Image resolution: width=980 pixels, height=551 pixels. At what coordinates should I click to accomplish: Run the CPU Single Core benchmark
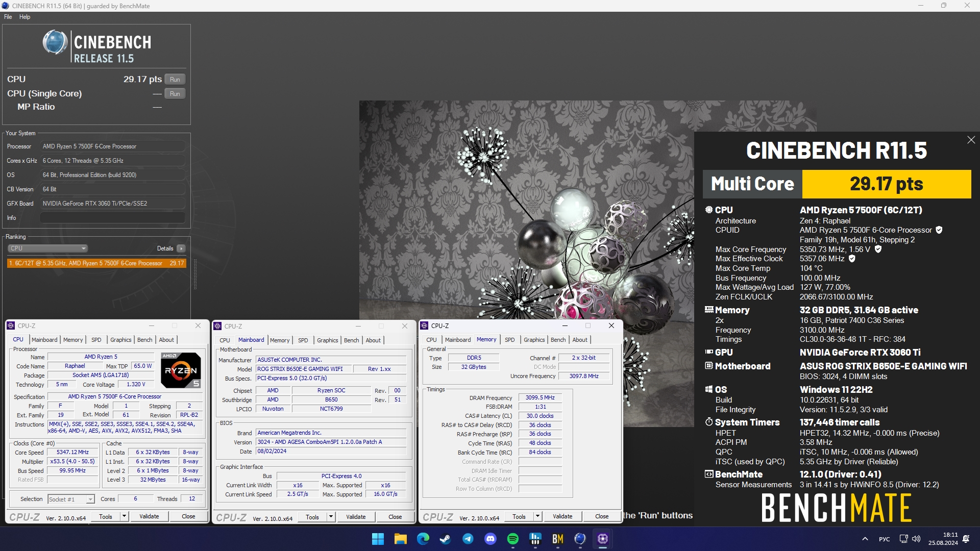point(175,94)
